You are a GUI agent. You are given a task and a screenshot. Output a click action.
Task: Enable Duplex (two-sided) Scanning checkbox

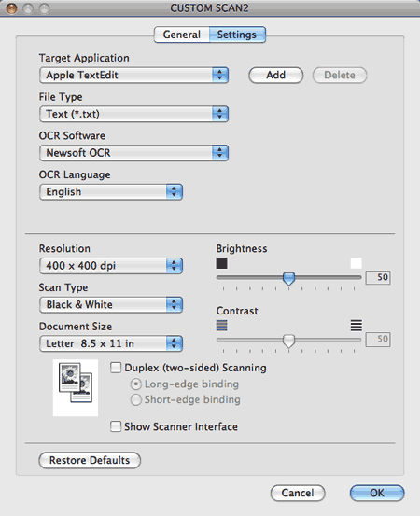click(116, 368)
